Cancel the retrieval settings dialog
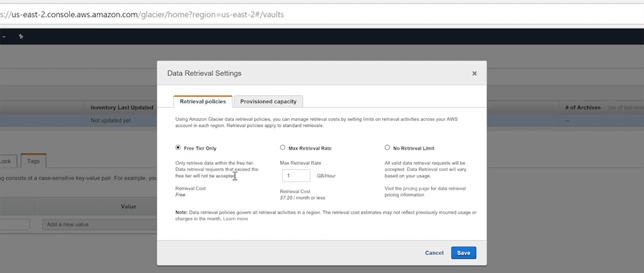This screenshot has height=273, width=644. [x=434, y=253]
